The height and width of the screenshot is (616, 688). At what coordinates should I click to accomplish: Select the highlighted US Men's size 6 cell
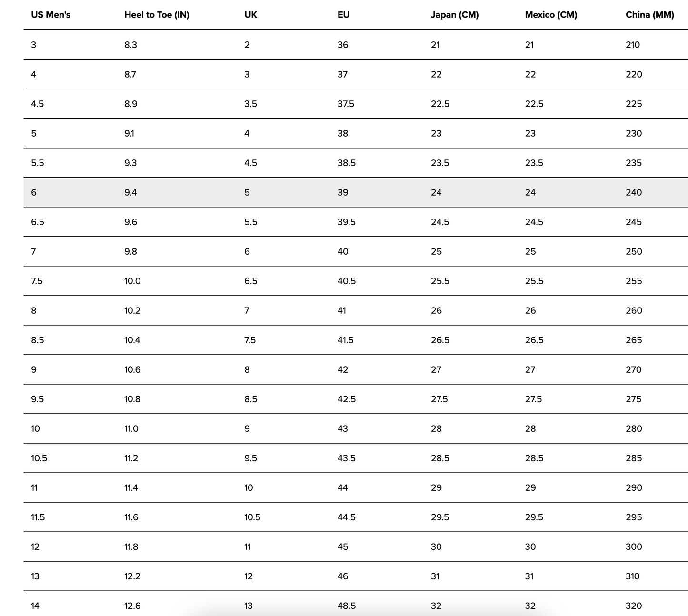click(34, 192)
